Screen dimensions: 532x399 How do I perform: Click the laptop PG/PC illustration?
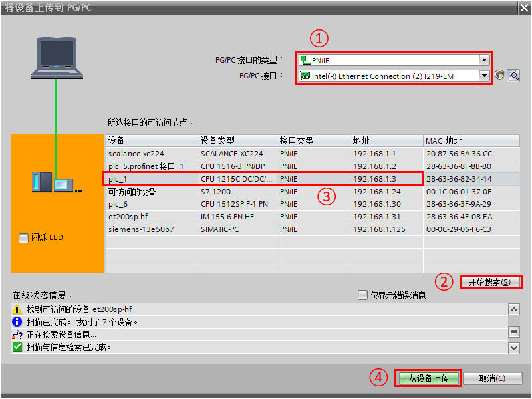tap(57, 58)
